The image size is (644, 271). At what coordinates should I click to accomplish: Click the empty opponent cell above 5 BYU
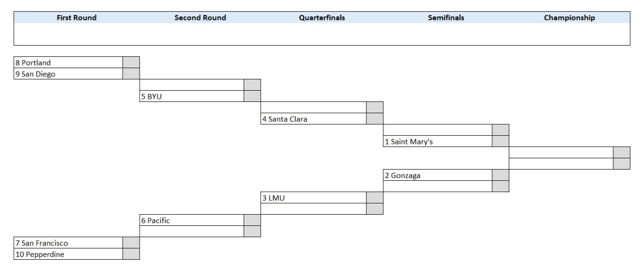coord(192,85)
